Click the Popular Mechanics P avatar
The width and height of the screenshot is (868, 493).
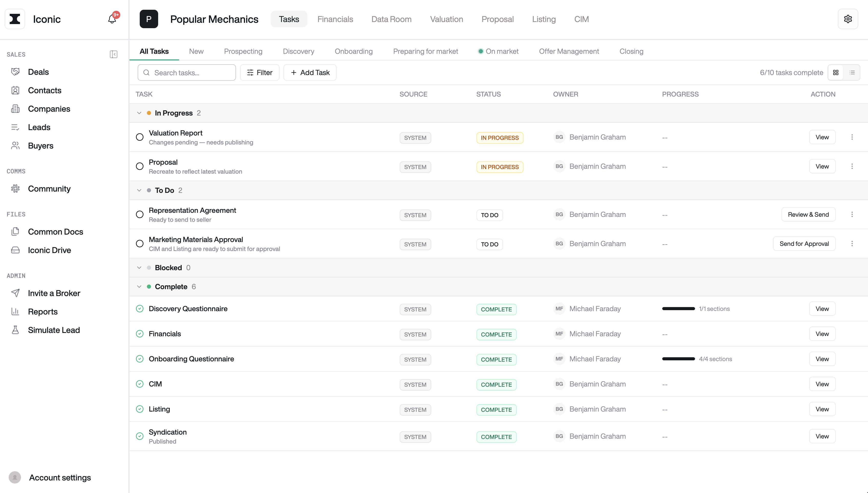pyautogui.click(x=149, y=19)
